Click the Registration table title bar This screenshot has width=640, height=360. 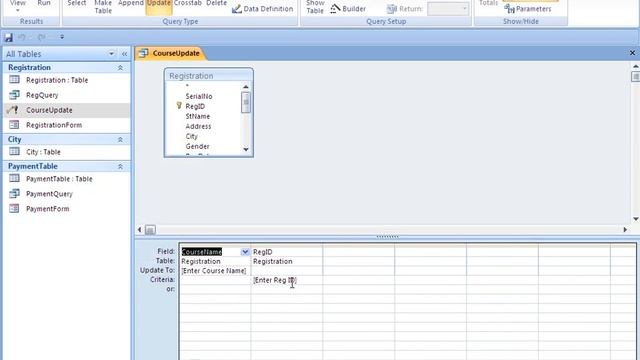[209, 76]
